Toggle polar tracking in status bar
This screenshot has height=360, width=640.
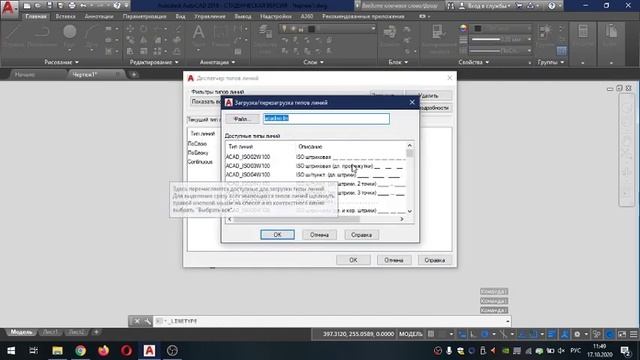484,334
